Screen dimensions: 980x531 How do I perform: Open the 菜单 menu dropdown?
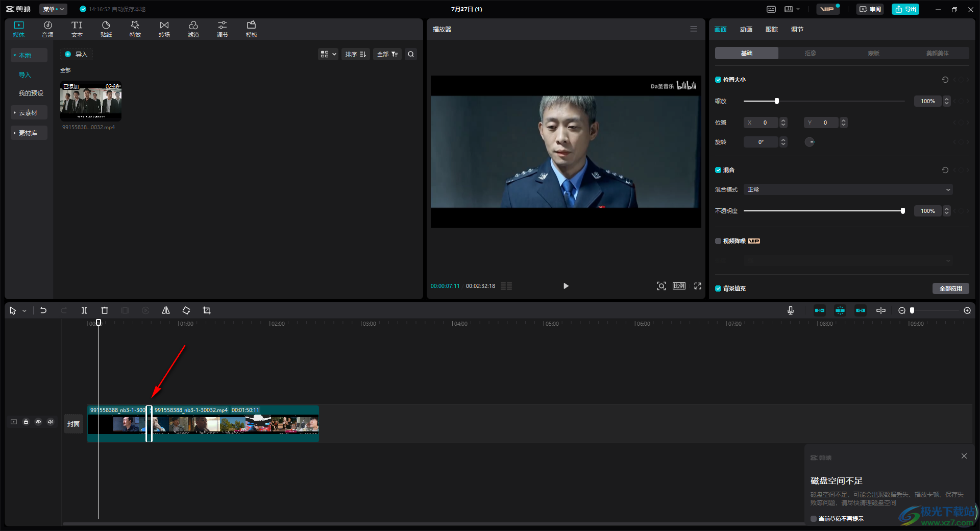[x=54, y=9]
